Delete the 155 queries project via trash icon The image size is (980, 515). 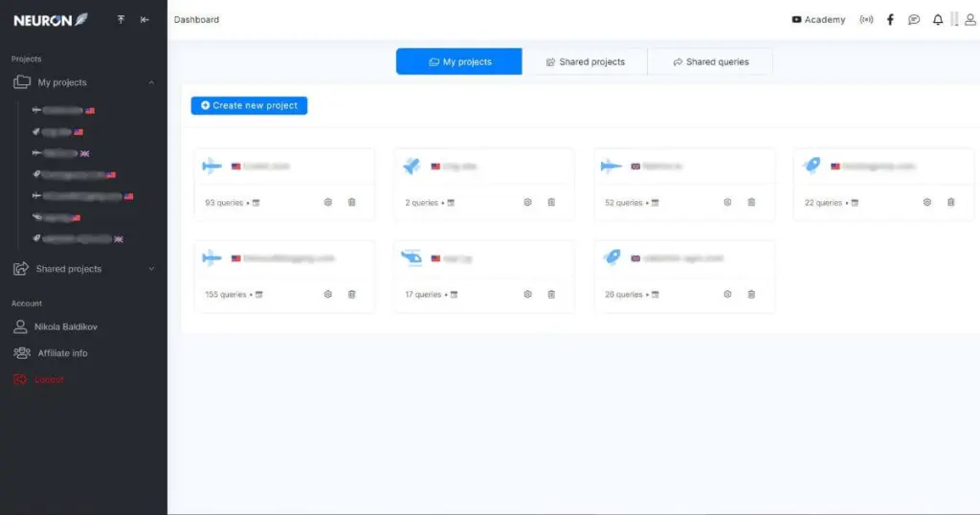(352, 295)
